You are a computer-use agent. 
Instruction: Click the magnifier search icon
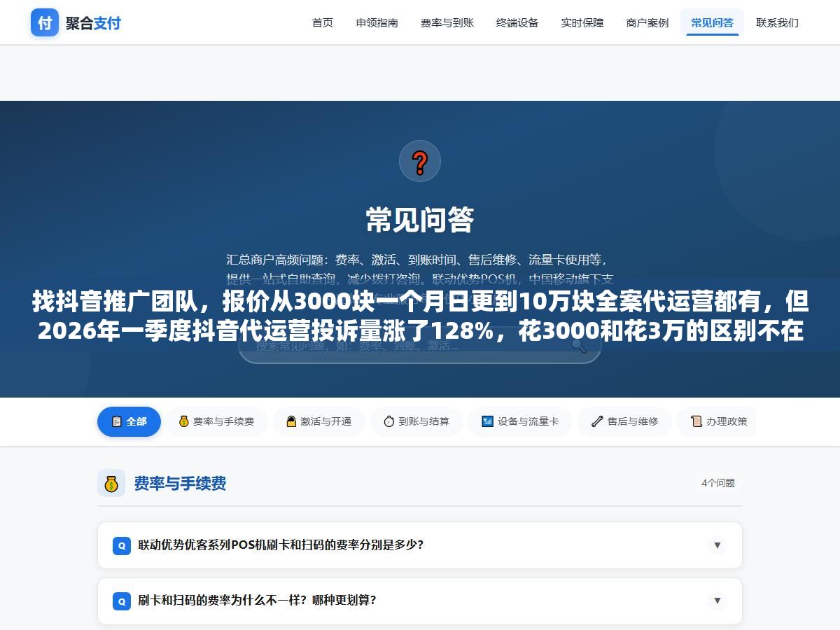(x=579, y=345)
